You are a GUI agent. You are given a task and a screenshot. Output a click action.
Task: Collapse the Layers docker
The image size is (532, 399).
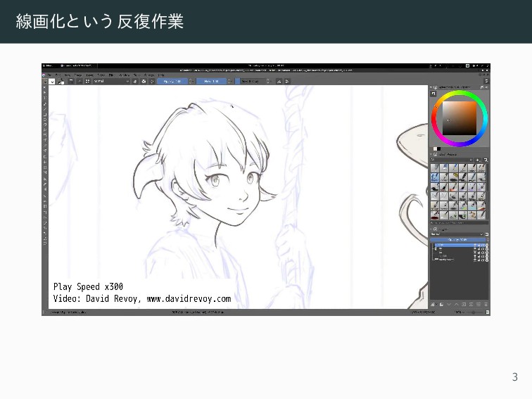(x=431, y=229)
